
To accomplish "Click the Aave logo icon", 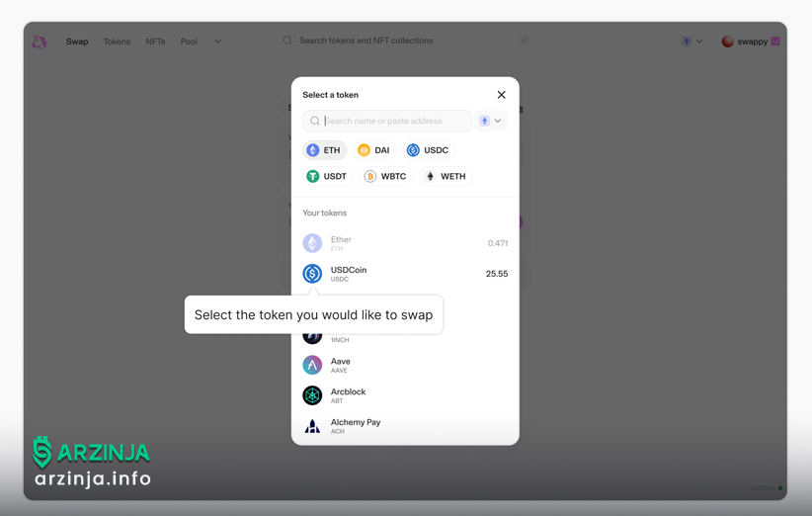I will point(312,365).
